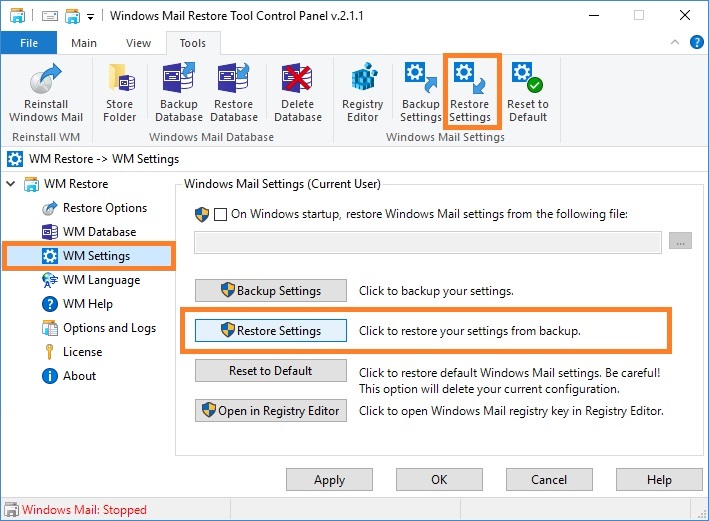709x521 pixels.
Task: Open the File tab
Action: [x=29, y=43]
